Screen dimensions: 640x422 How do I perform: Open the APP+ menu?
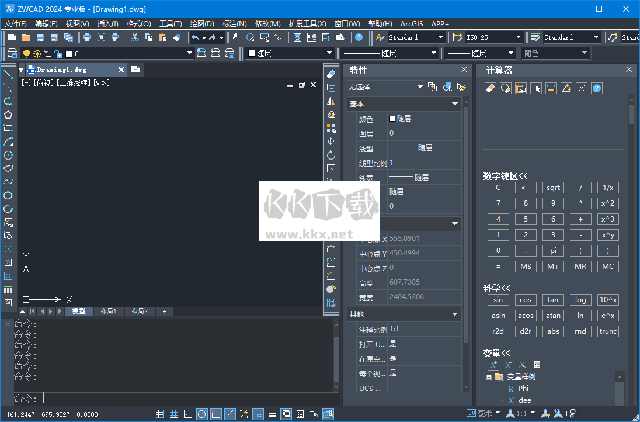point(440,24)
